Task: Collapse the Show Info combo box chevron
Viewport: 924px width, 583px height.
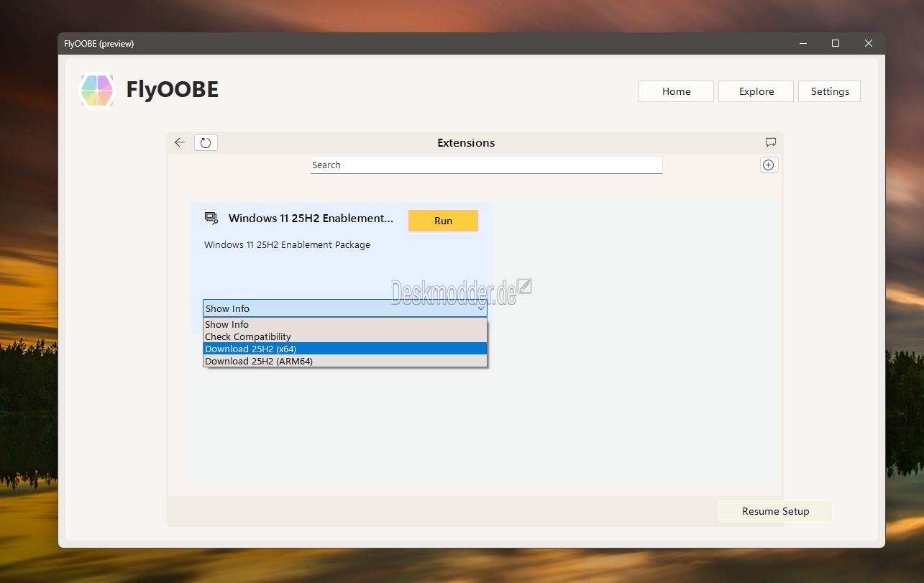Action: (x=480, y=308)
